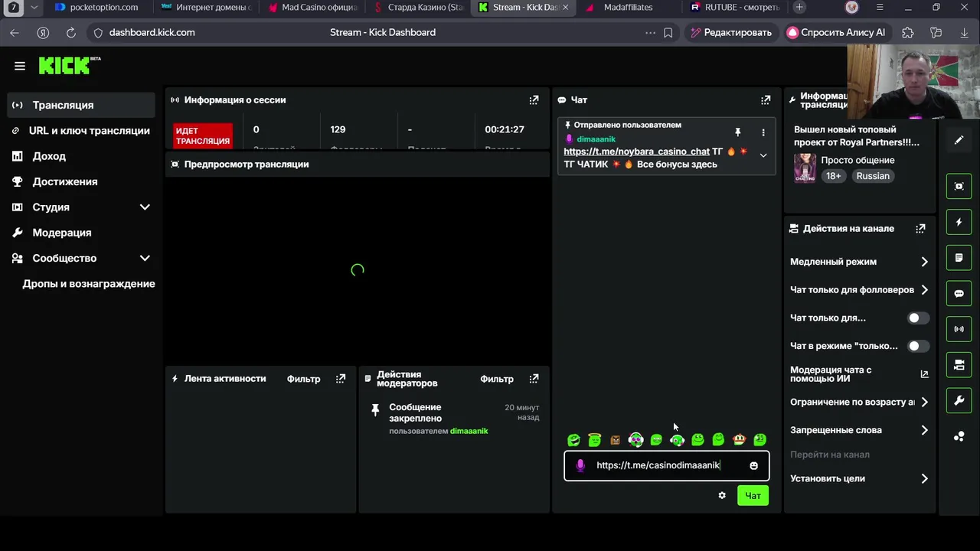The height and width of the screenshot is (551, 980).
Task: Open chat settings gear icon
Action: 721,495
